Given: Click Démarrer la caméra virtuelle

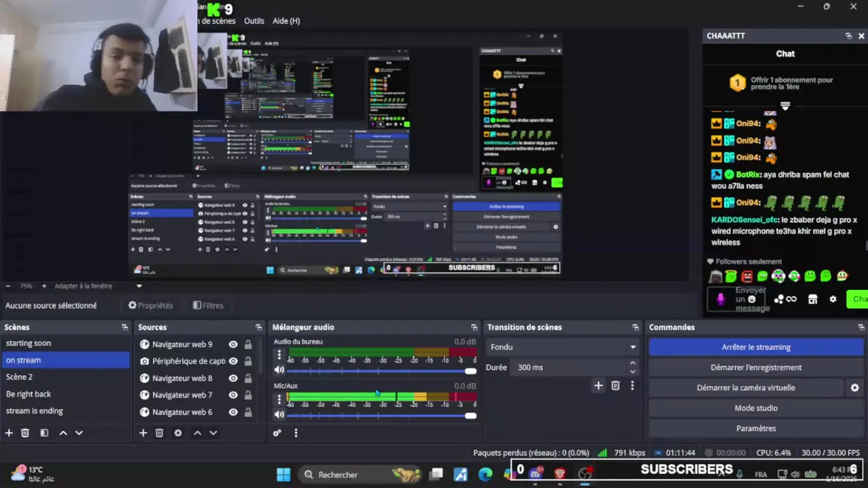Looking at the screenshot, I should pos(746,388).
